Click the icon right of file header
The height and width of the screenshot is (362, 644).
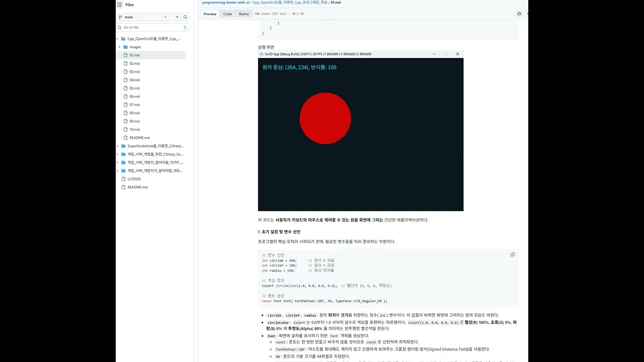[519, 14]
